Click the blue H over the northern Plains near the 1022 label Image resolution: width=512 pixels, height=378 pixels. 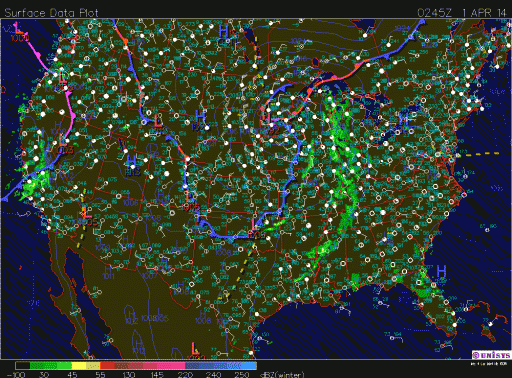pyautogui.click(x=200, y=117)
